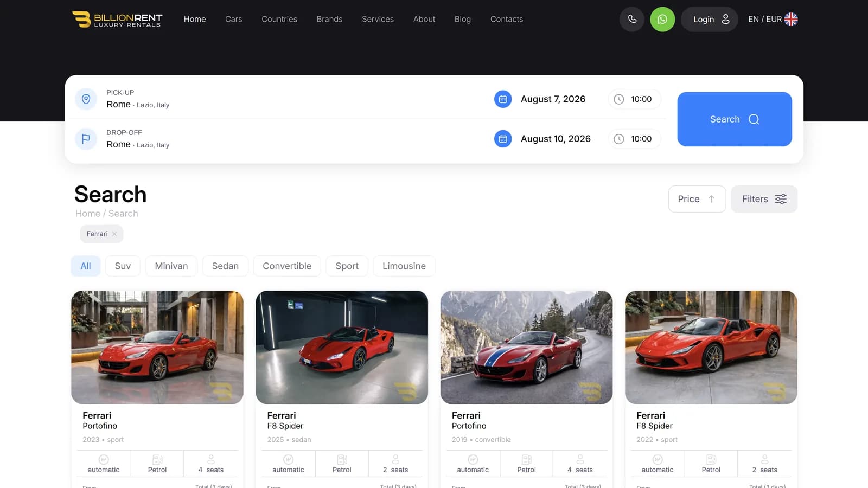Click the Home breadcrumb link
Viewport: 868px width, 488px height.
(88, 214)
